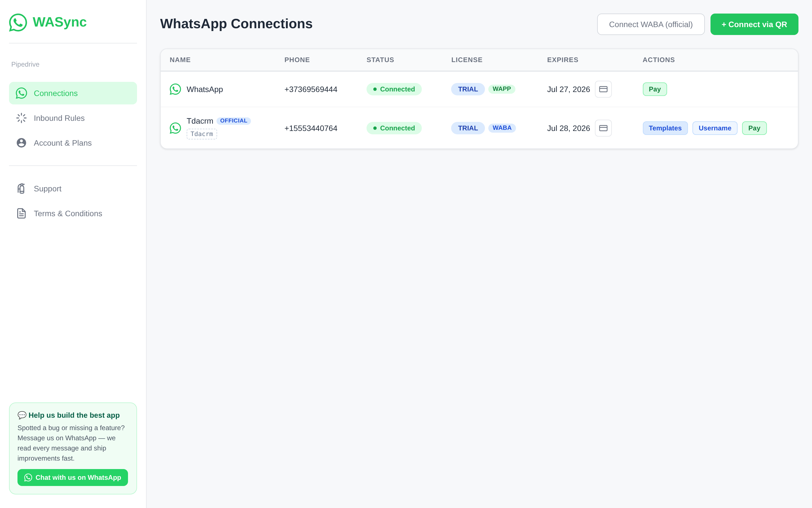Select the Tdacrm connection name
The height and width of the screenshot is (508, 812).
200,121
